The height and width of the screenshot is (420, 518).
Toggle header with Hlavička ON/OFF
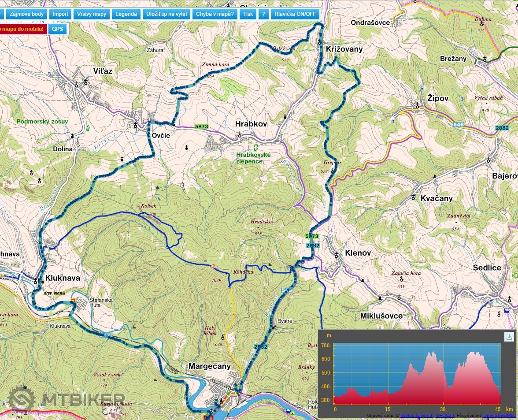[295, 14]
